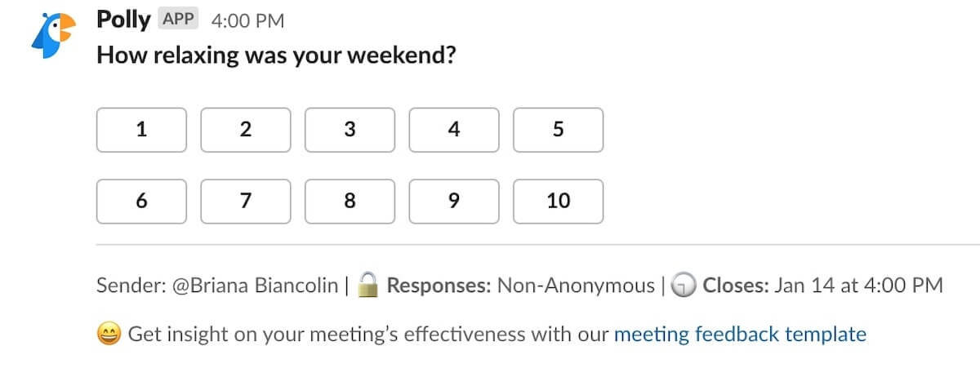Vote 7 for weekend relaxation
Viewport: 980px width, 377px height.
coord(246,201)
